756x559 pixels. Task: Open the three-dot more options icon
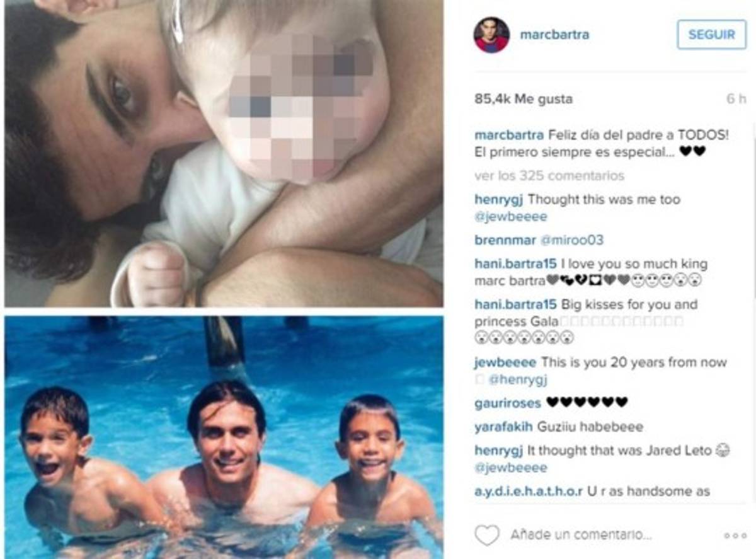735,536
